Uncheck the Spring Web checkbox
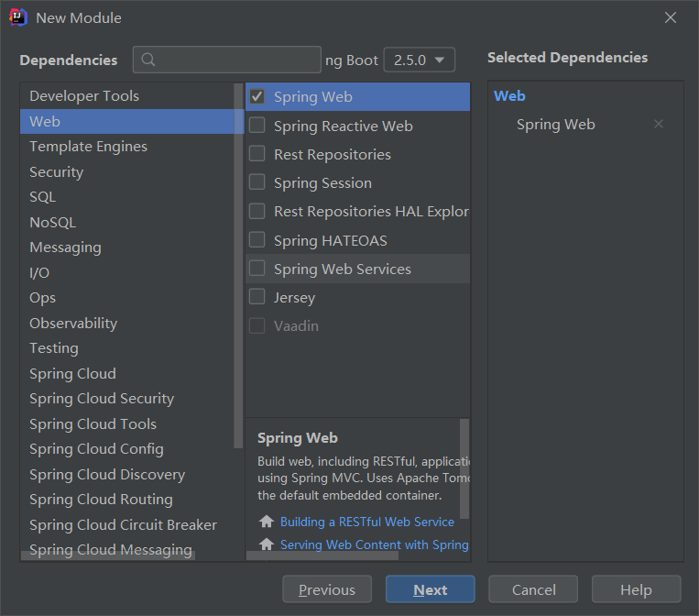Image resolution: width=699 pixels, height=616 pixels. [257, 96]
